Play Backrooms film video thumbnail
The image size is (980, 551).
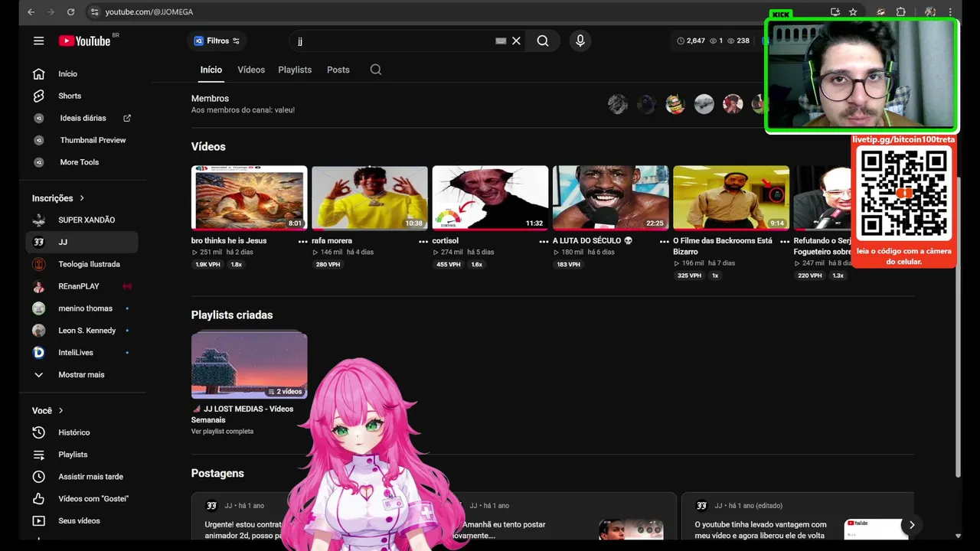pyautogui.click(x=731, y=198)
